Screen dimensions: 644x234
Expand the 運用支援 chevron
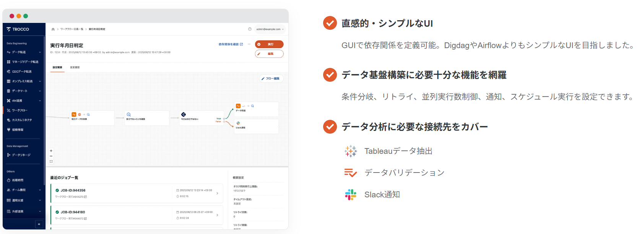tap(40, 200)
